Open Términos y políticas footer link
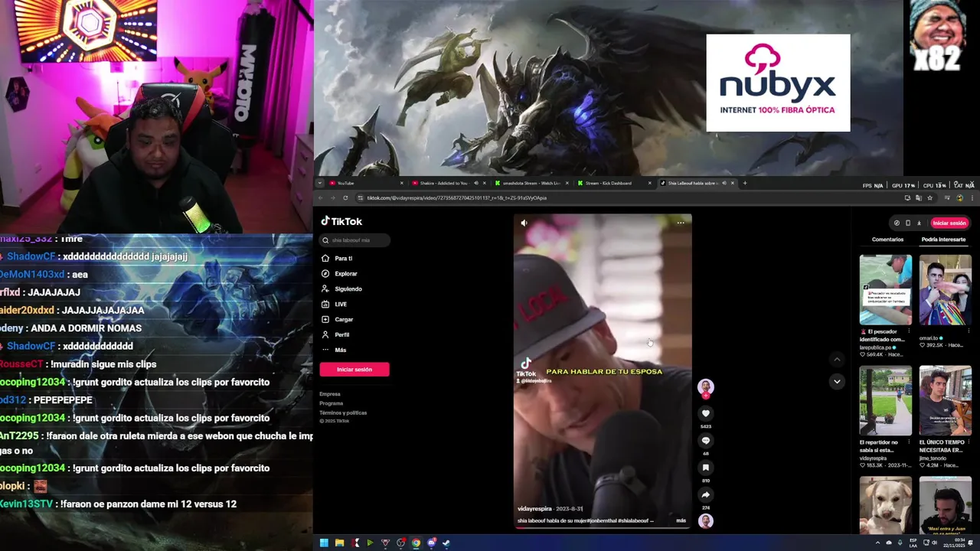Image resolution: width=980 pixels, height=551 pixels. (343, 412)
